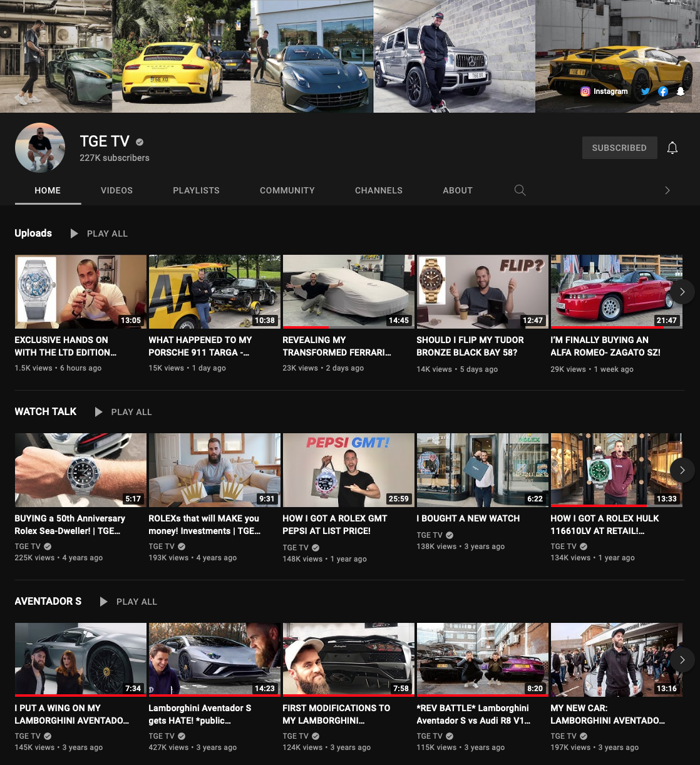700x765 pixels.
Task: Click title 'I PUT A WING ON MY LAMBORGHINI AVENTADO...'
Action: click(x=72, y=714)
